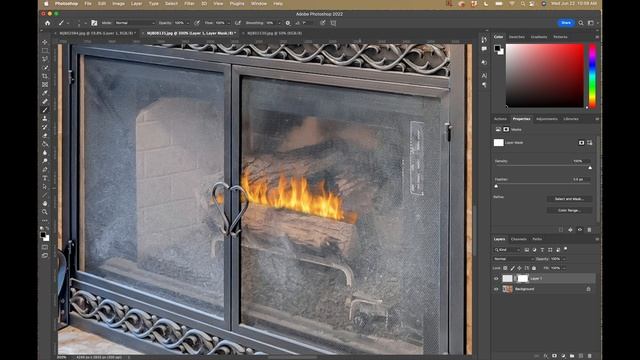Select the Type tool
Screen dimensions: 640x360
click(x=45, y=178)
